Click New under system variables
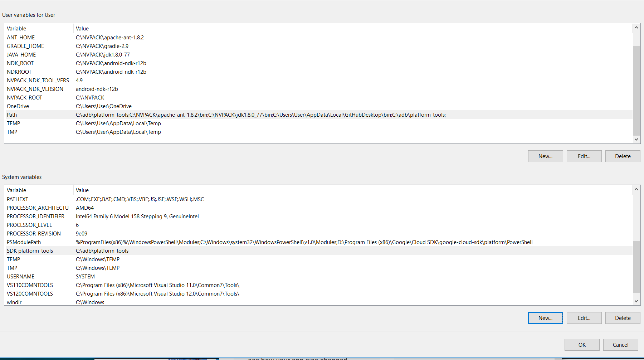The width and height of the screenshot is (644, 360). 545,318
